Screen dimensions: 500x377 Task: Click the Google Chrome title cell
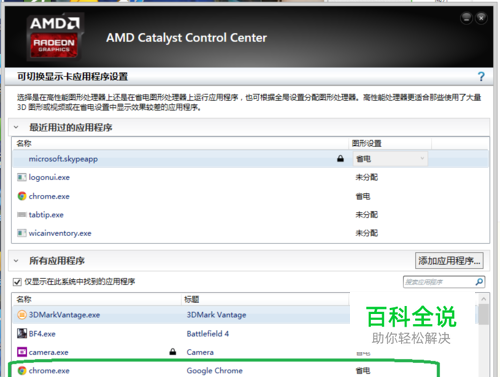[x=214, y=370]
